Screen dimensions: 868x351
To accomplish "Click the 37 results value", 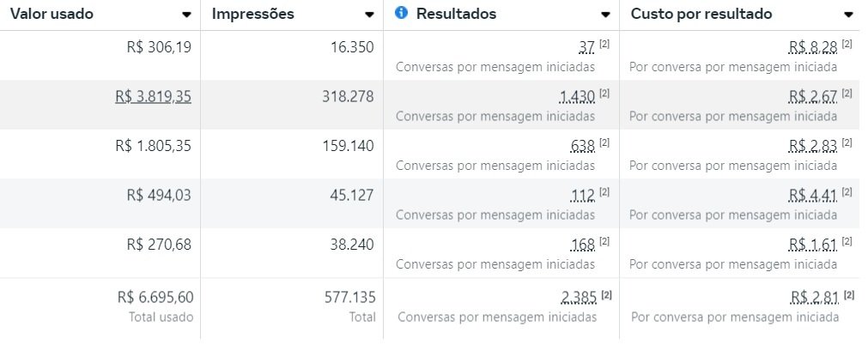I will coord(586,47).
